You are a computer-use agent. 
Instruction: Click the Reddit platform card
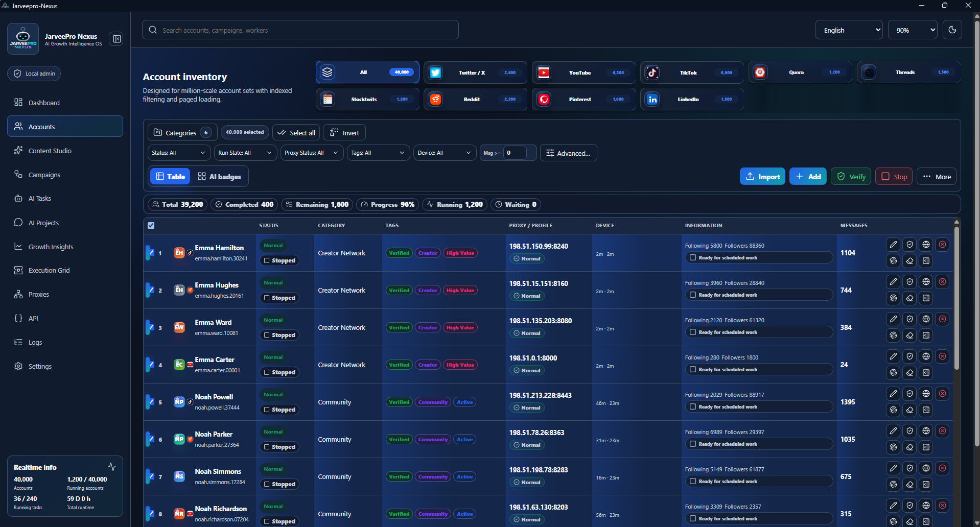tap(475, 99)
